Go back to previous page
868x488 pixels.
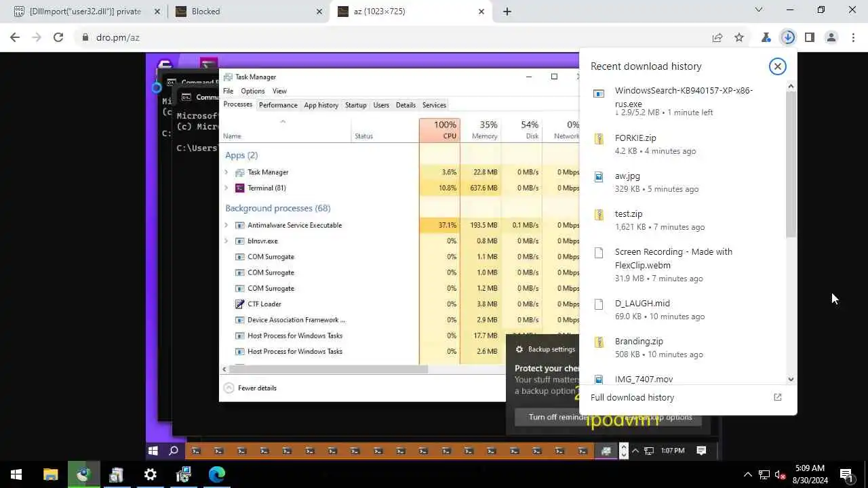point(15,38)
